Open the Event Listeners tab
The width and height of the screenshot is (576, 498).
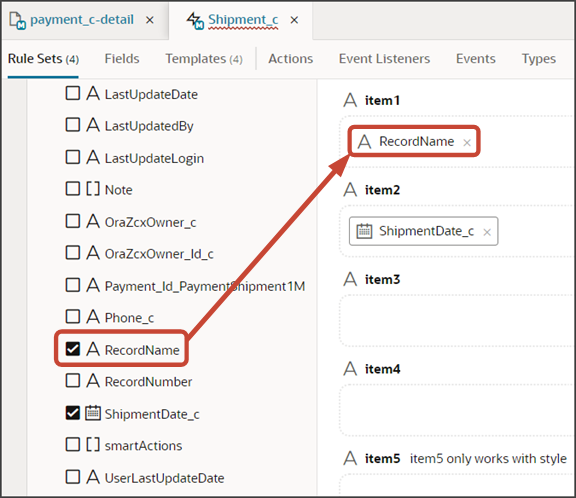click(384, 59)
